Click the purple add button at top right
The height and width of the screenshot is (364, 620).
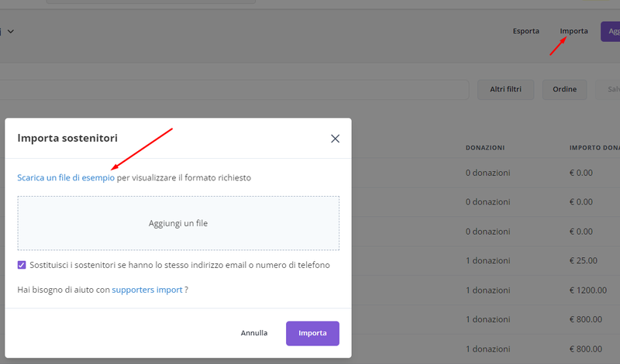(x=611, y=31)
